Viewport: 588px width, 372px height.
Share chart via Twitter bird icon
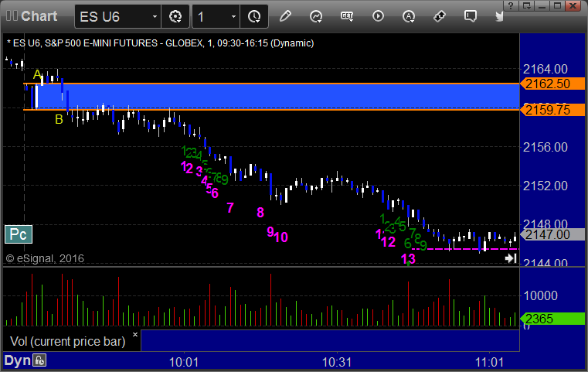point(499,16)
